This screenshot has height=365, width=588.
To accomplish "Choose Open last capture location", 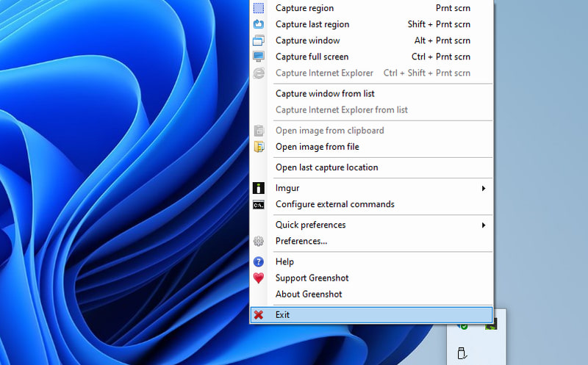I will click(x=326, y=167).
